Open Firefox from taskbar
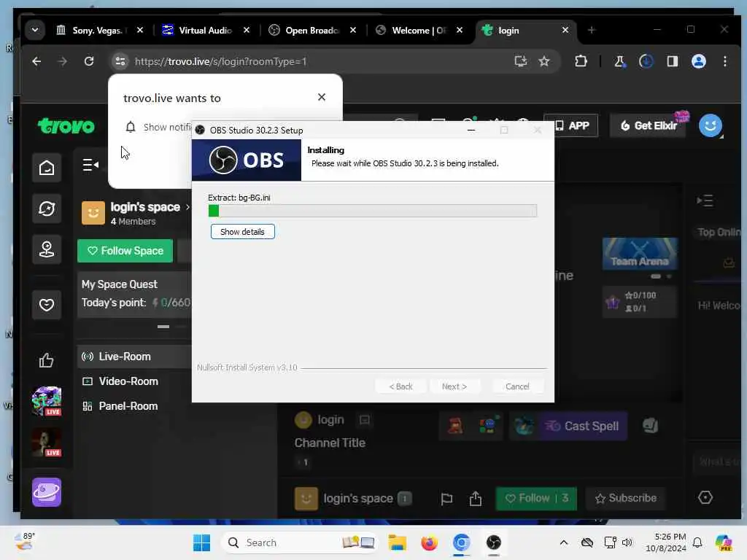This screenshot has height=560, width=747. 429,542
